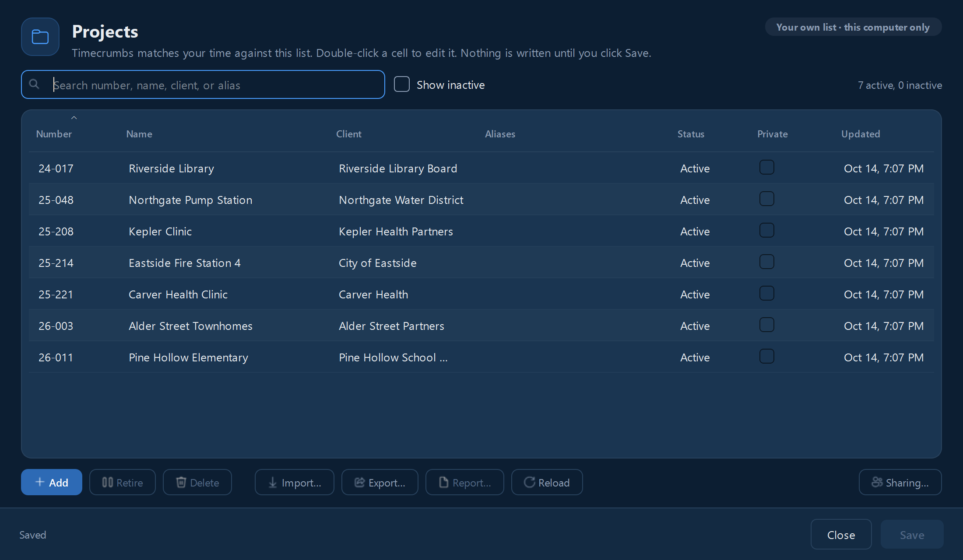The height and width of the screenshot is (560, 963).
Task: Click the Projects folder icon
Action: click(40, 37)
